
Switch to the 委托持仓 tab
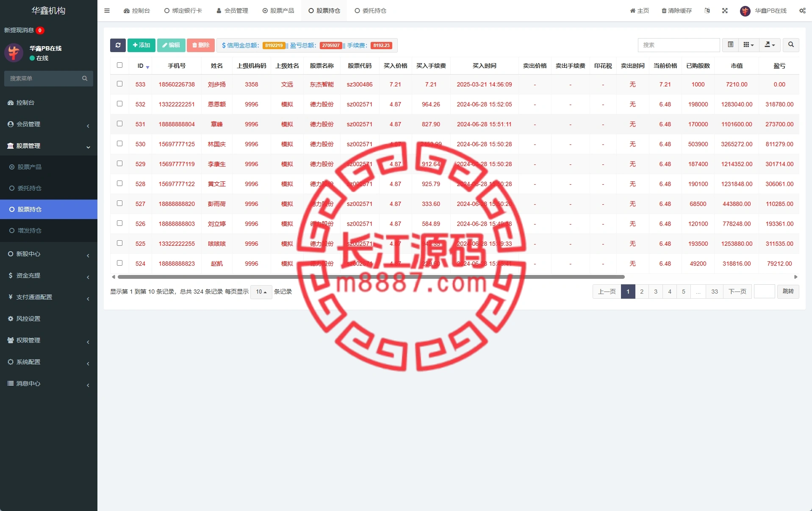[x=370, y=11]
